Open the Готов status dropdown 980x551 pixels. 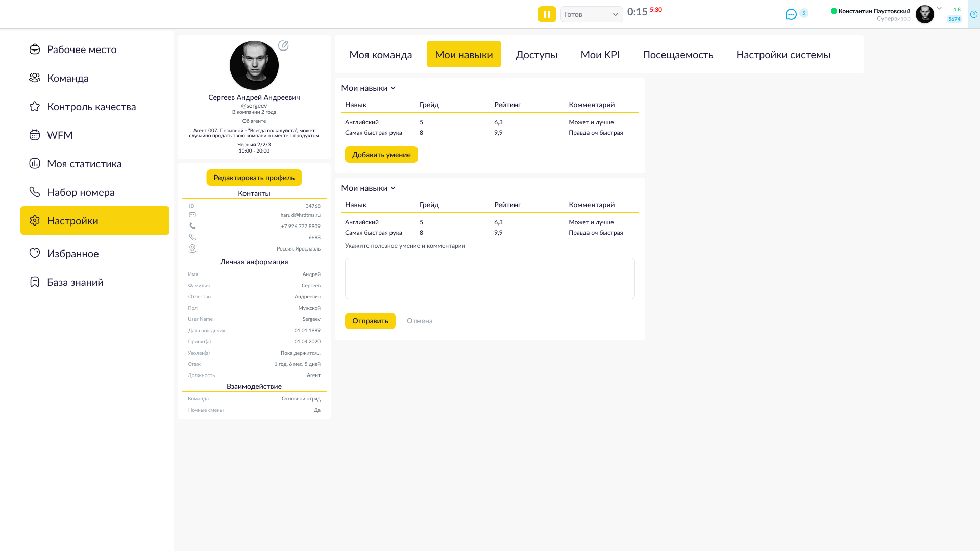click(x=591, y=14)
